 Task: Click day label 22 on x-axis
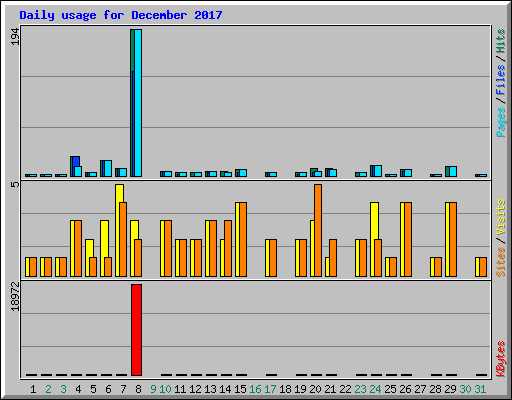[345, 389]
